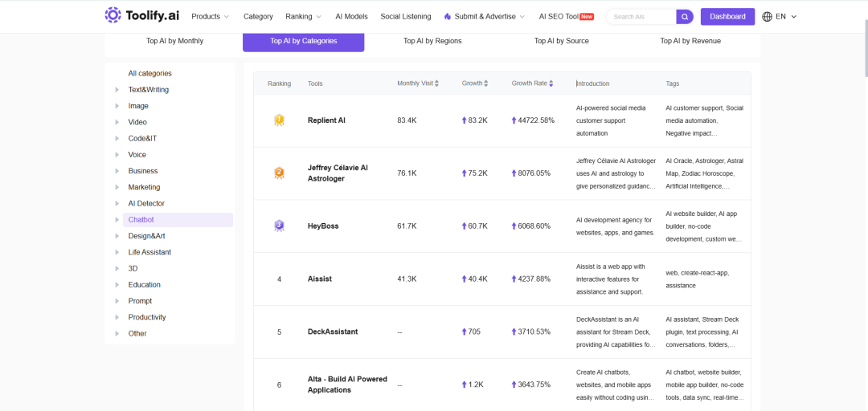Expand the Image category
The height and width of the screenshot is (411, 868).
click(x=117, y=106)
